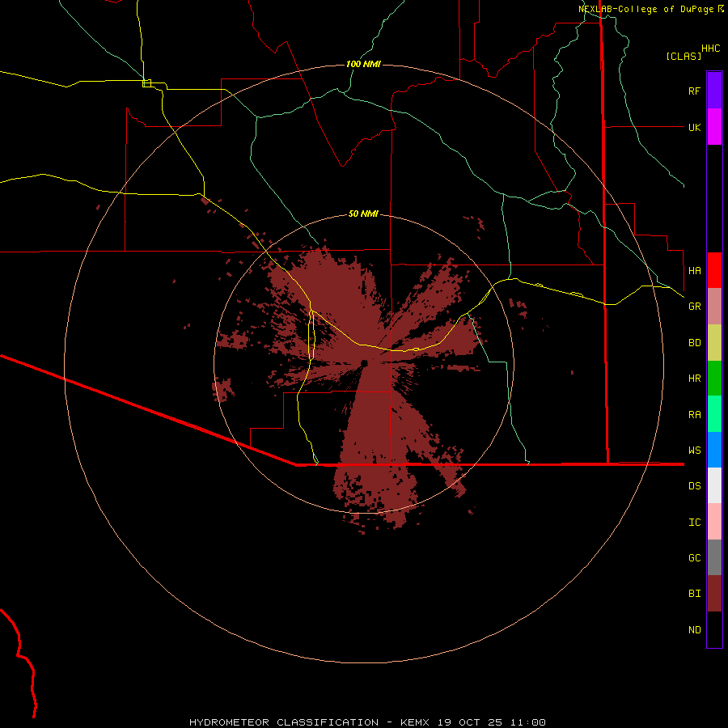
Task: Click the radar site center point
Action: point(364,363)
